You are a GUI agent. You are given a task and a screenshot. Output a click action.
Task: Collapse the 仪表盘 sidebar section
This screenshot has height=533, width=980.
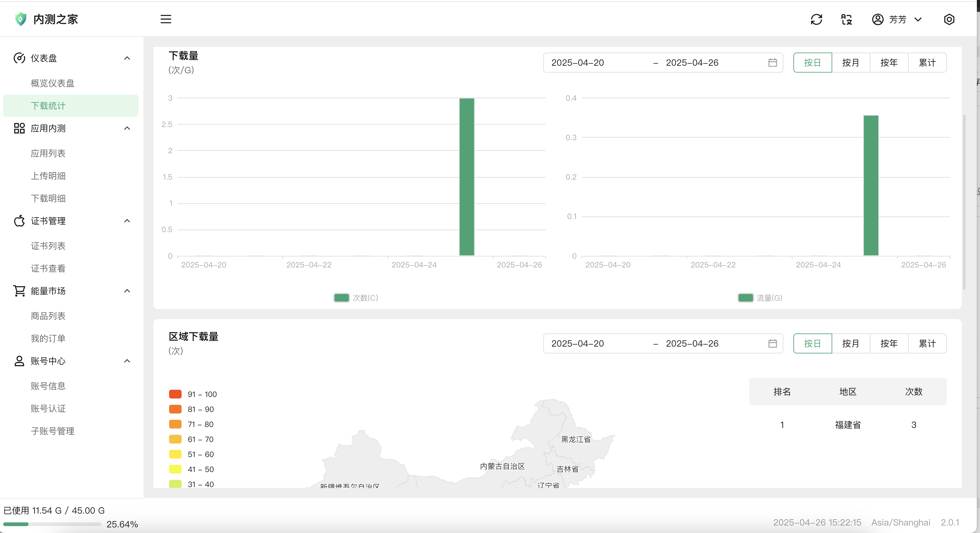pos(127,58)
